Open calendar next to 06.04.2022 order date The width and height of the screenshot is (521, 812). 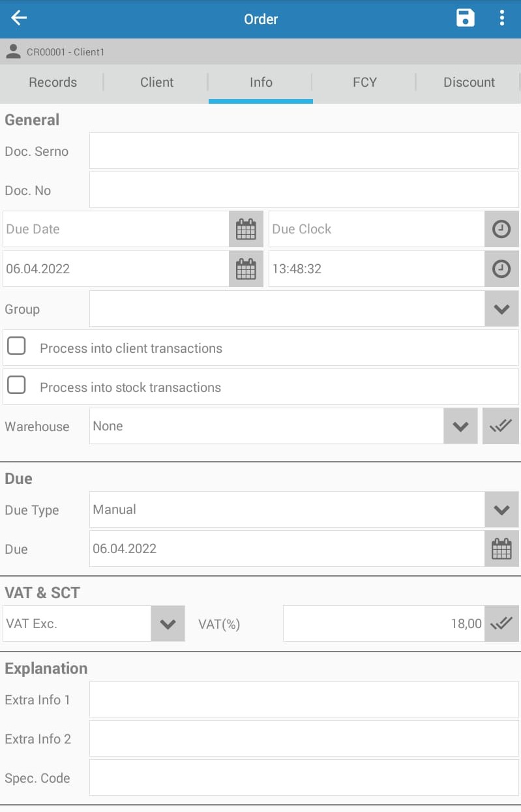[x=246, y=269]
